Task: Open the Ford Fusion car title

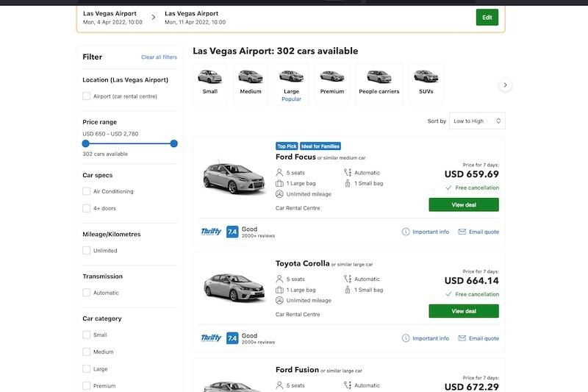Action: 297,370
